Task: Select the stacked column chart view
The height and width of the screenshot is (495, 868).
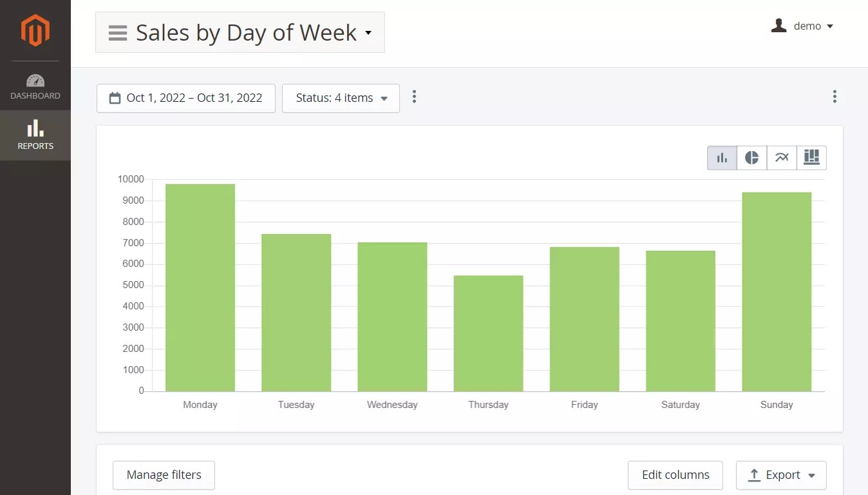Action: tap(811, 158)
